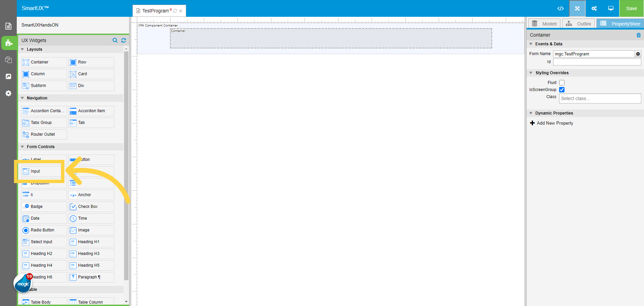Switch to the Outline tab

[x=579, y=24]
